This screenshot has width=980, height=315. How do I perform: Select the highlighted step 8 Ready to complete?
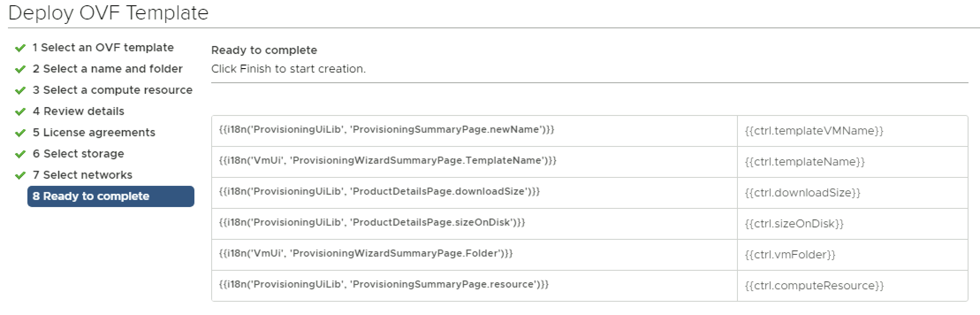110,196
